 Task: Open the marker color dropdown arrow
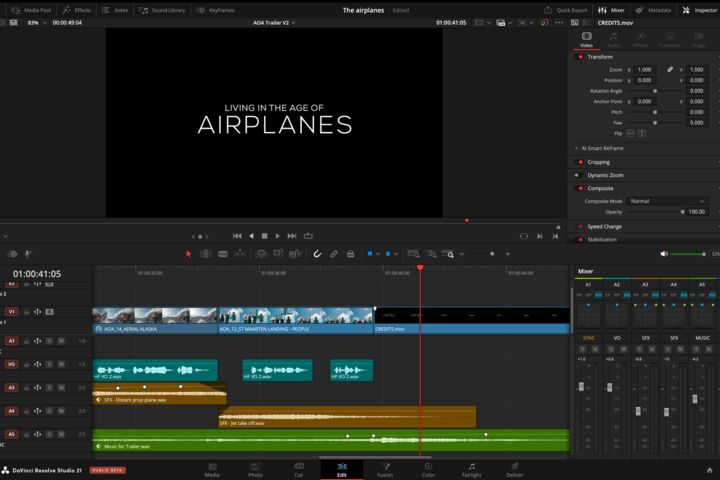(x=396, y=254)
